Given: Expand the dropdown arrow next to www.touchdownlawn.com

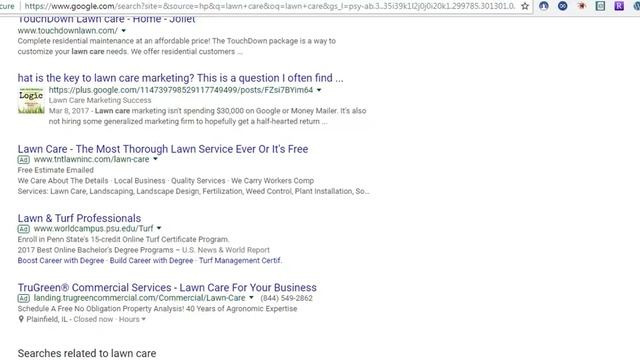Looking at the screenshot, I should (x=124, y=31).
